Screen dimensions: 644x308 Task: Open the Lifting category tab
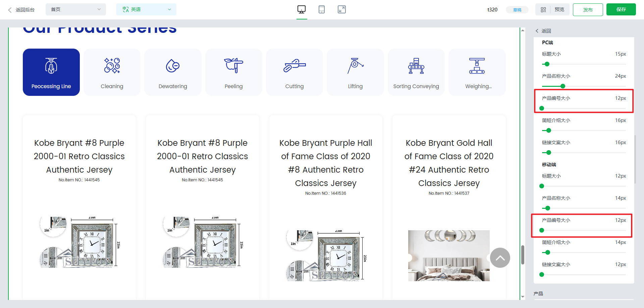[355, 72]
